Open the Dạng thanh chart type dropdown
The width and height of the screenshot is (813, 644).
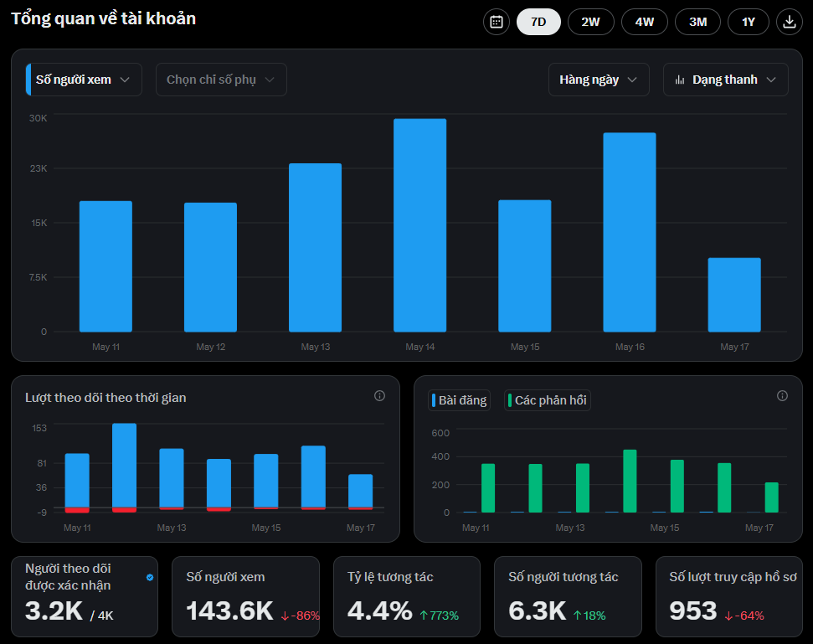click(x=726, y=80)
